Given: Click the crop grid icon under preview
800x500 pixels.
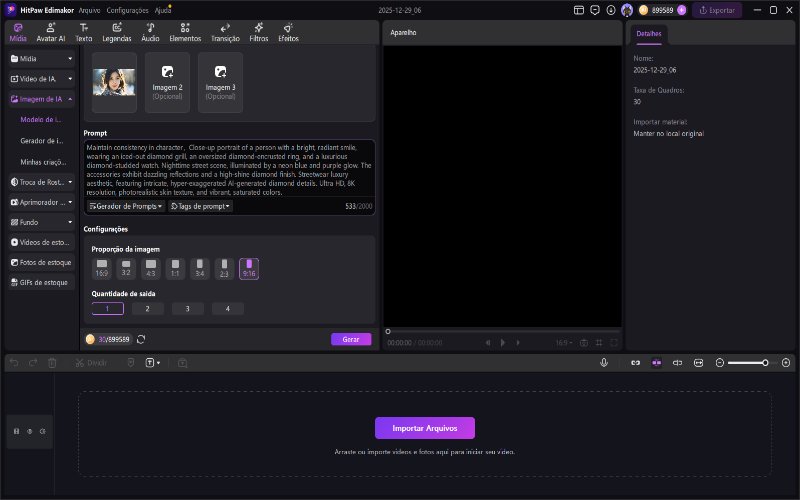Looking at the screenshot, I should click(599, 343).
